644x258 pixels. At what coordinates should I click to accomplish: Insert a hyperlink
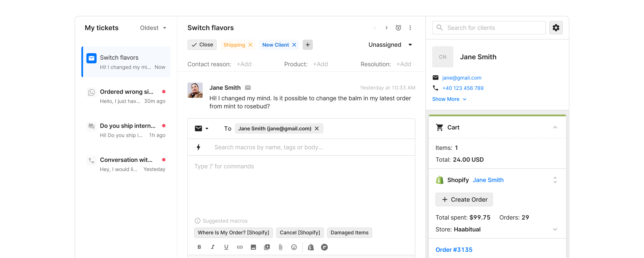click(240, 247)
